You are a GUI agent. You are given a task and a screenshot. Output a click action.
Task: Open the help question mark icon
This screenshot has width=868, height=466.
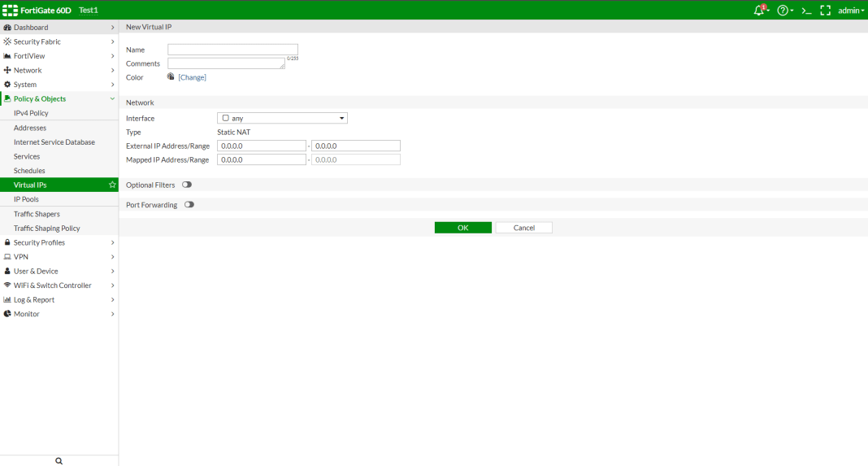coord(783,11)
